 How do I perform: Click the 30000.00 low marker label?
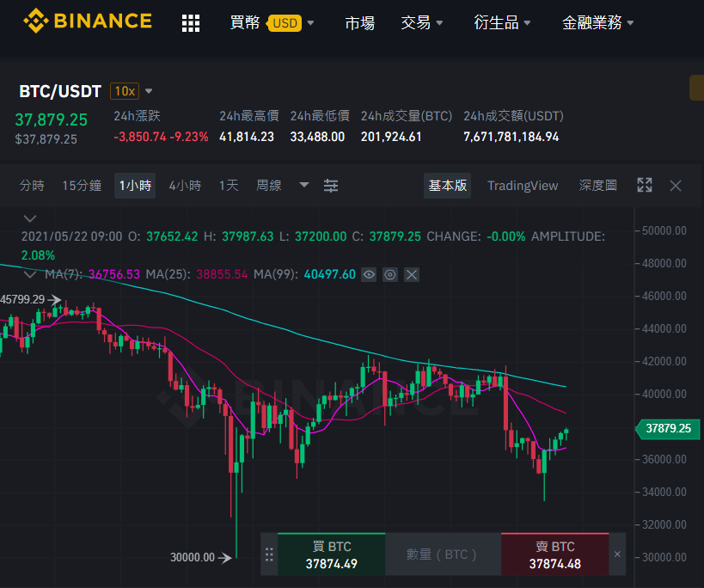pos(193,557)
